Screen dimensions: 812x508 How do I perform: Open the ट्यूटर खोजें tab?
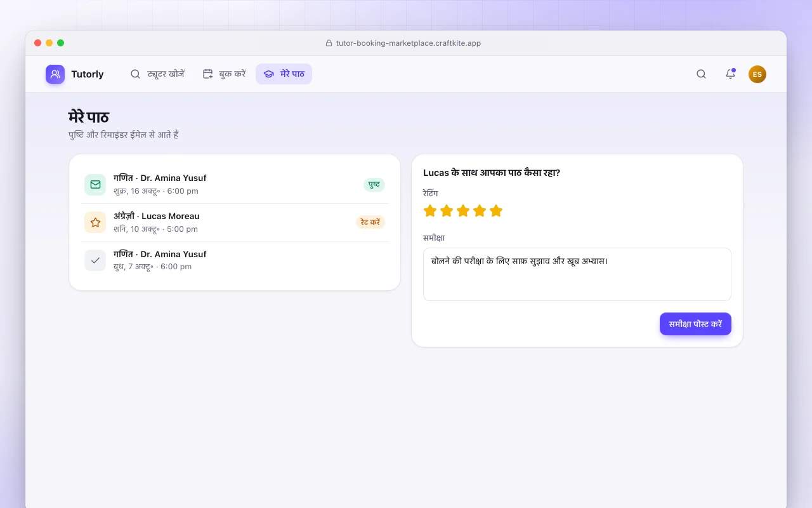157,74
